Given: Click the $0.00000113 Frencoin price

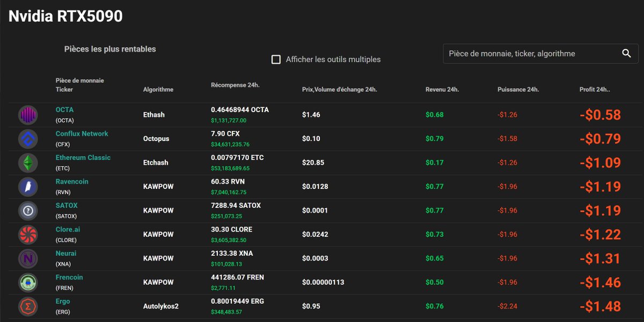Looking at the screenshot, I should click(323, 282).
